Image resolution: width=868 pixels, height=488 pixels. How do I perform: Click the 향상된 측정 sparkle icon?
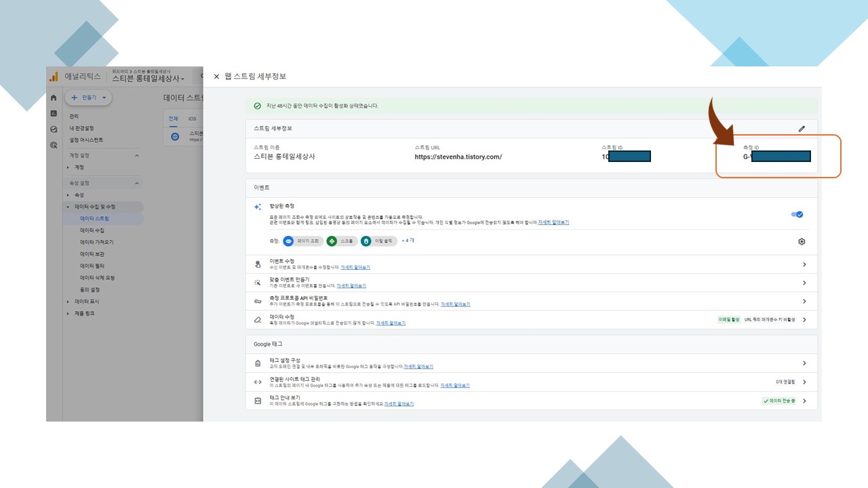[258, 207]
